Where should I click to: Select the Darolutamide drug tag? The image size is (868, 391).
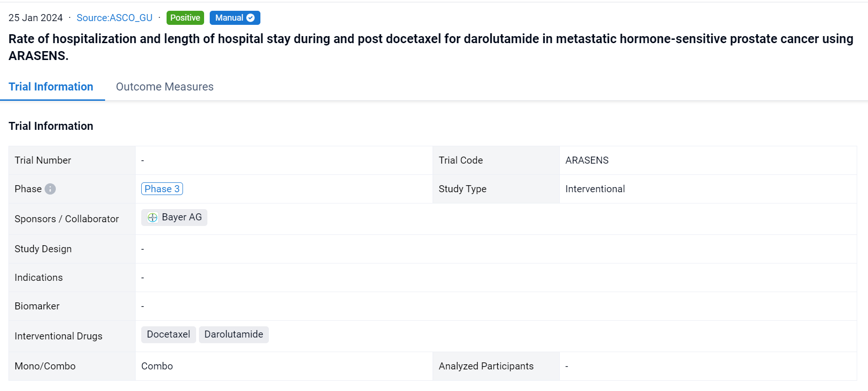point(234,334)
